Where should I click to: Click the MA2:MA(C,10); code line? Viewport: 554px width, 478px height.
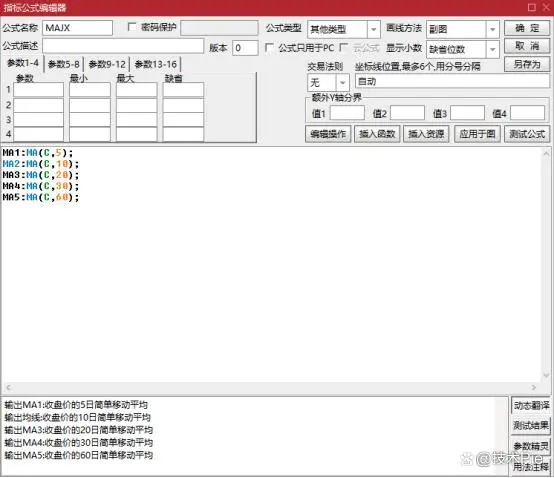41,164
